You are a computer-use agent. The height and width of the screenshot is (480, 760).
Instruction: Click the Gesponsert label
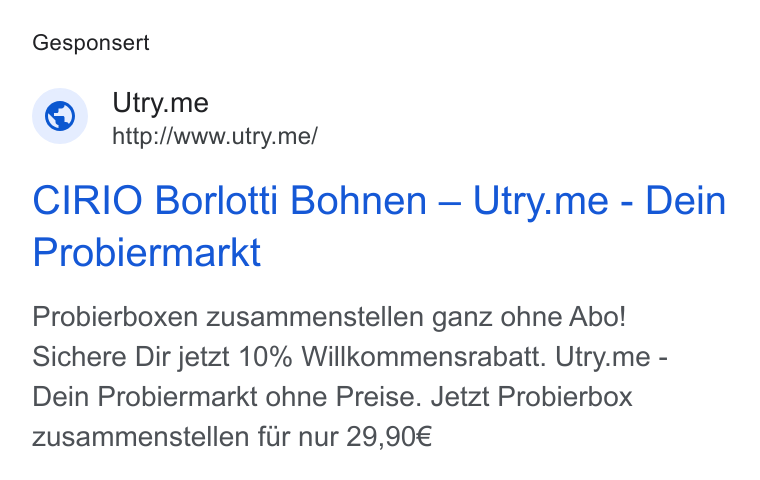[x=91, y=43]
